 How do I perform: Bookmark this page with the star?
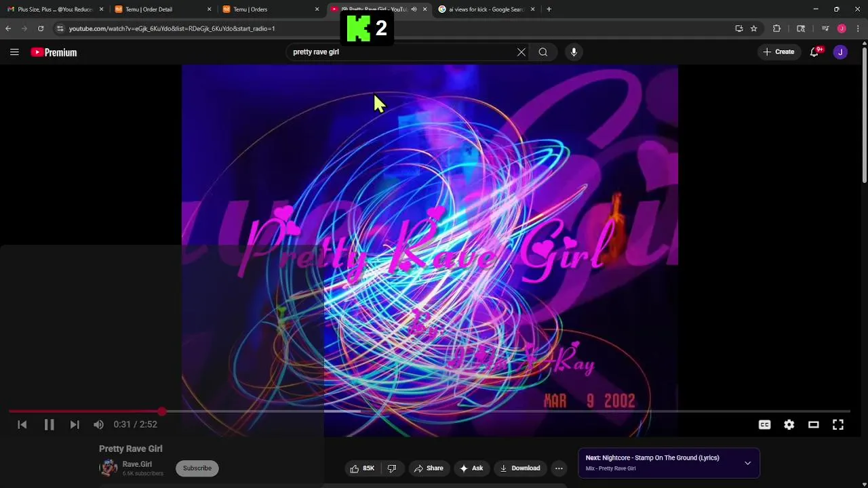click(753, 28)
